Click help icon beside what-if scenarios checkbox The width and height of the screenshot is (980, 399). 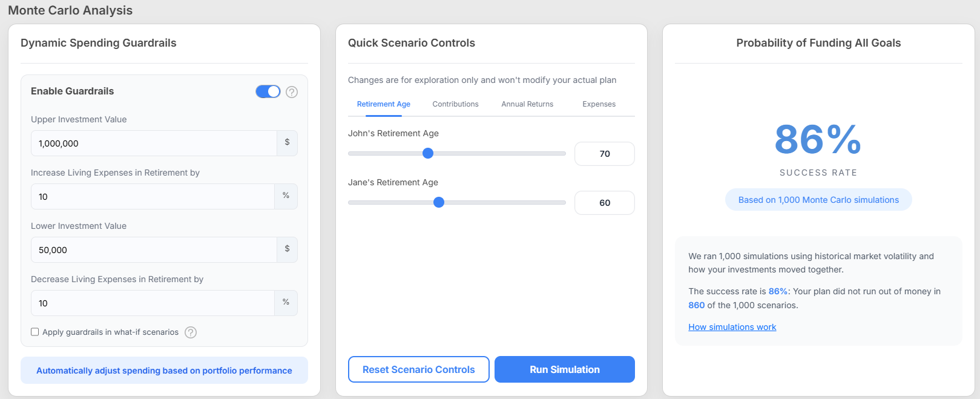point(191,332)
